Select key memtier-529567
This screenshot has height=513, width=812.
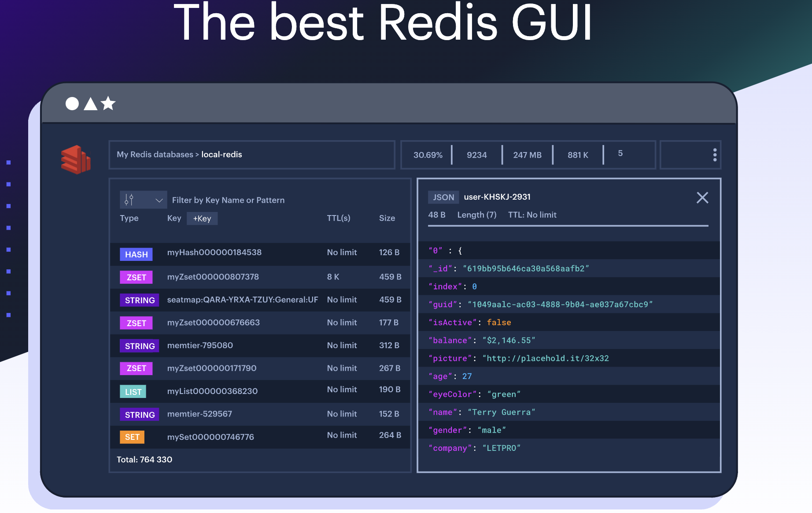(x=199, y=414)
